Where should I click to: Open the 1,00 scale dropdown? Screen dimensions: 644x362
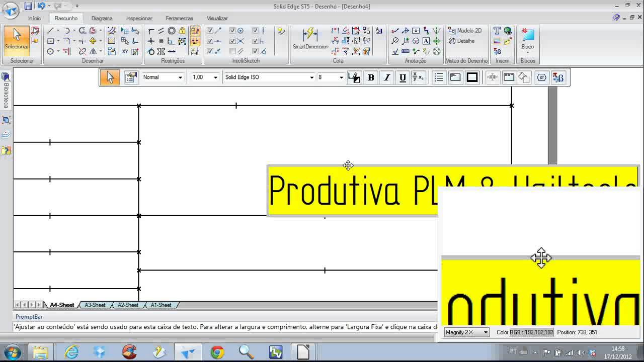point(215,77)
